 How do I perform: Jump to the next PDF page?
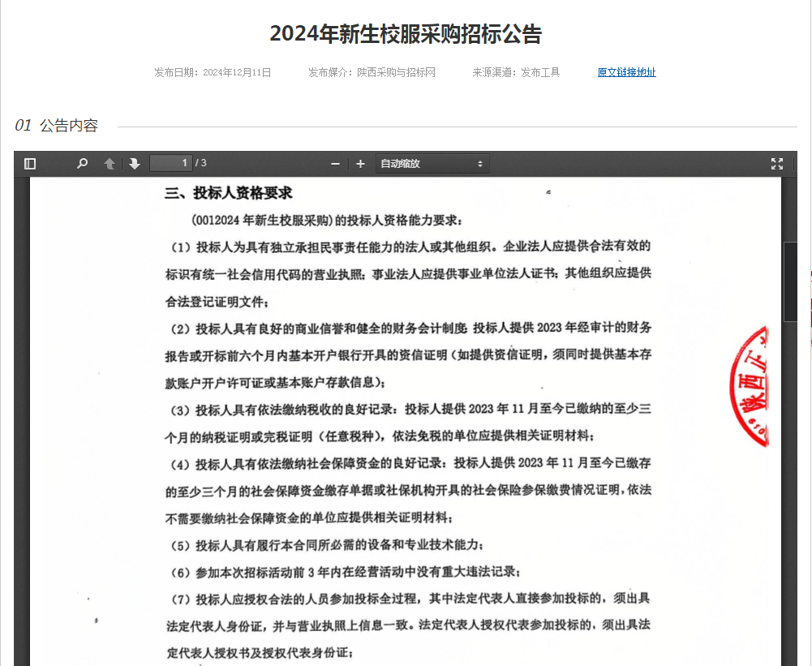[x=135, y=164]
